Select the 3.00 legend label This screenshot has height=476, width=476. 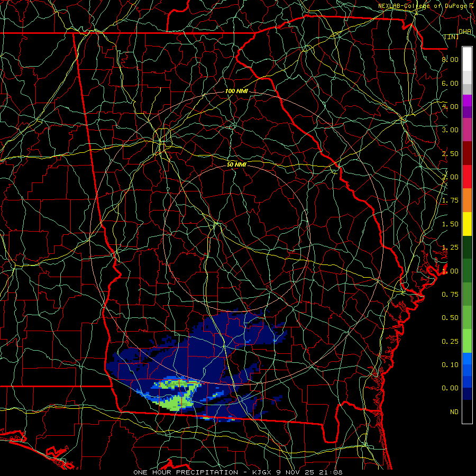[x=450, y=130]
